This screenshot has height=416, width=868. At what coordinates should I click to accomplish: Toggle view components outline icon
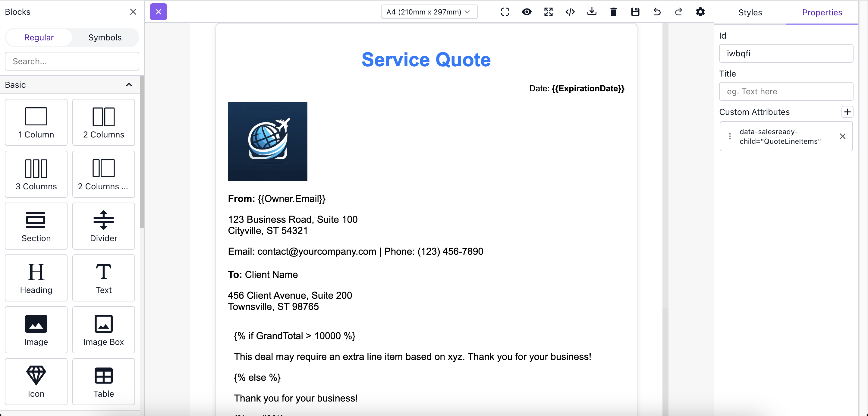pos(505,12)
